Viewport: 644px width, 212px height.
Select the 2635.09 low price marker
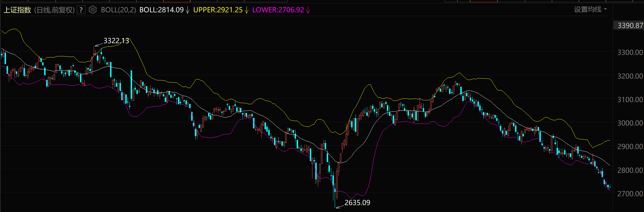click(357, 203)
